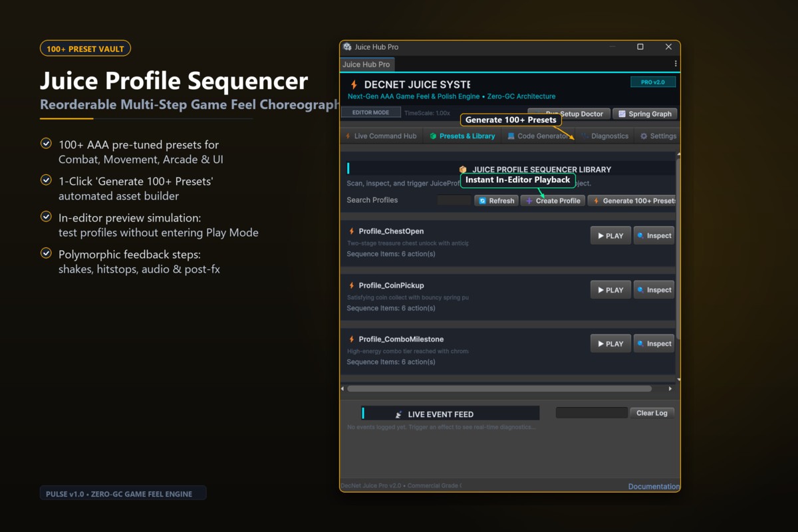Play the Profile_ChestOpen preset

(610, 235)
